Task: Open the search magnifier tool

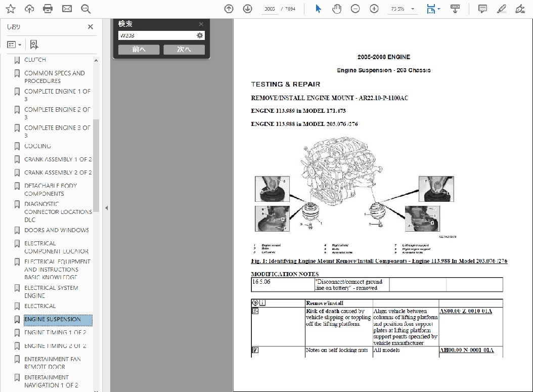Action: click(85, 9)
